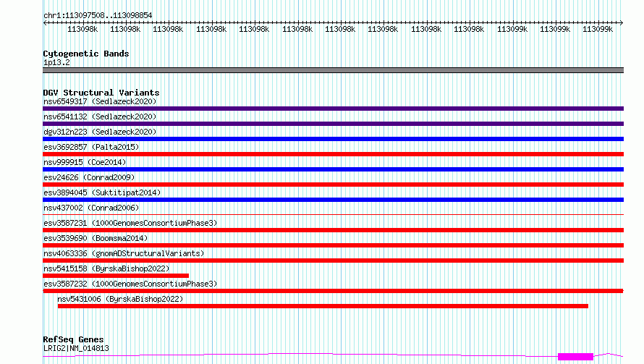The width and height of the screenshot is (644, 364).
Task: Open the nsv4063336 (gnomADStructuralVariants) label
Action: (124, 253)
